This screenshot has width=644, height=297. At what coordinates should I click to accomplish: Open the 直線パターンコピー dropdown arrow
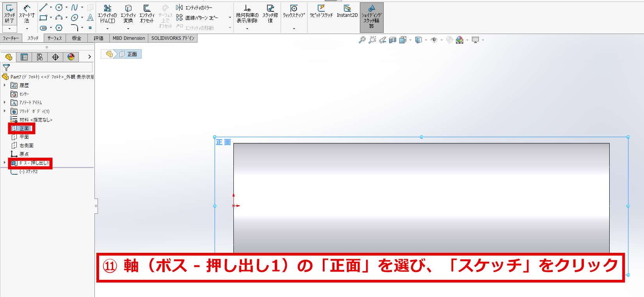point(230,18)
